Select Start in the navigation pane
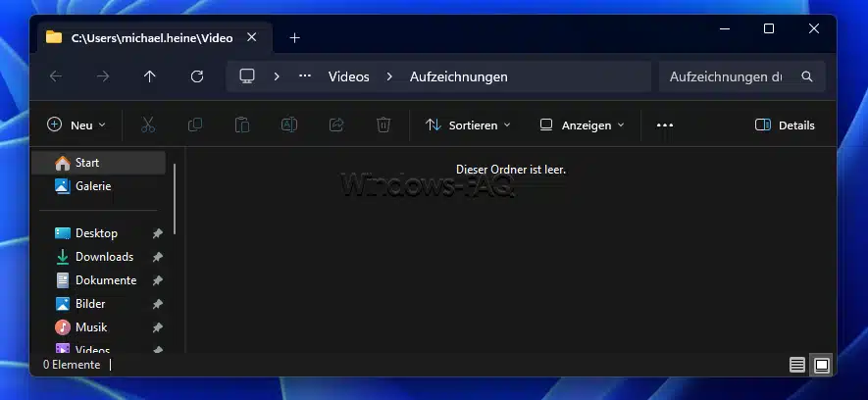Screen dimensions: 868x400 point(98,163)
